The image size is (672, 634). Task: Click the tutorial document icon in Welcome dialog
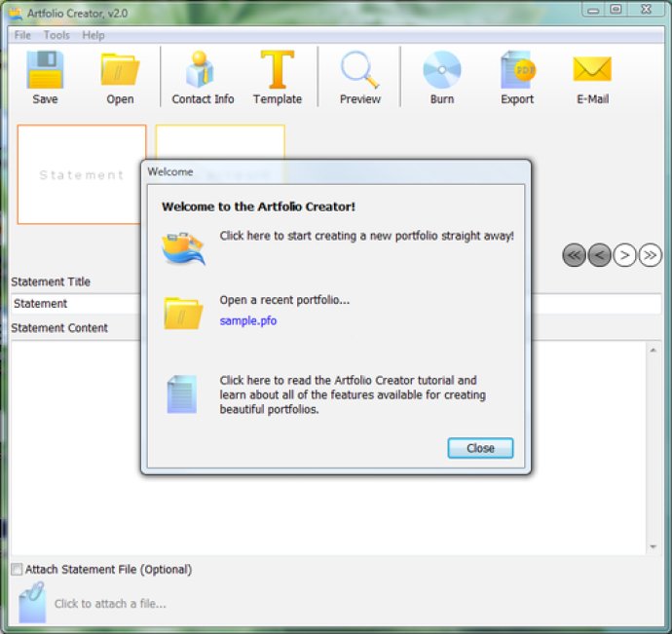(x=182, y=394)
